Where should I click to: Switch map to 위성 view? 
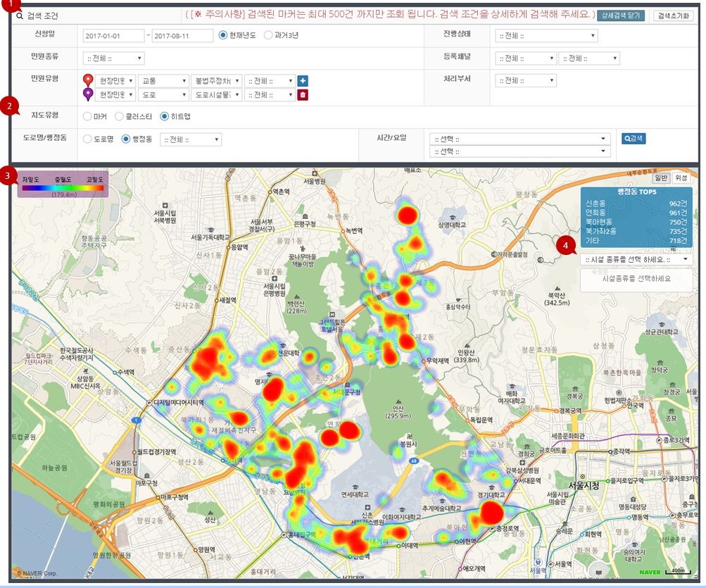tap(681, 177)
